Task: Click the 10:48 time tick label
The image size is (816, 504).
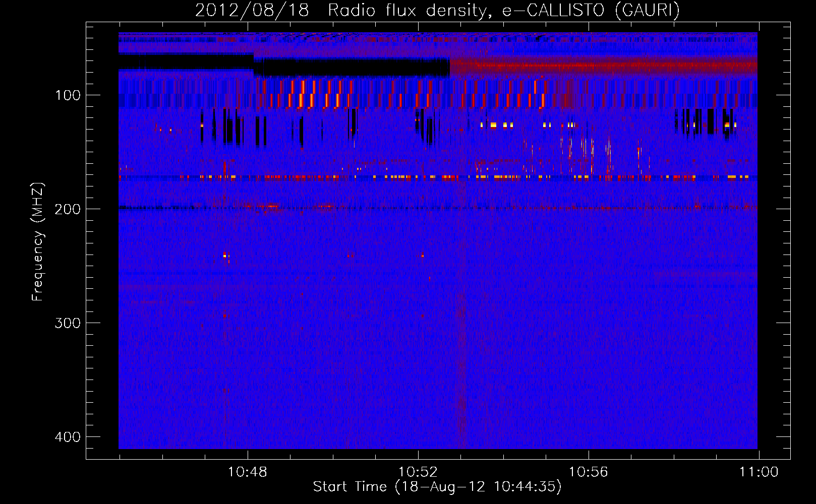Action: pyautogui.click(x=247, y=472)
